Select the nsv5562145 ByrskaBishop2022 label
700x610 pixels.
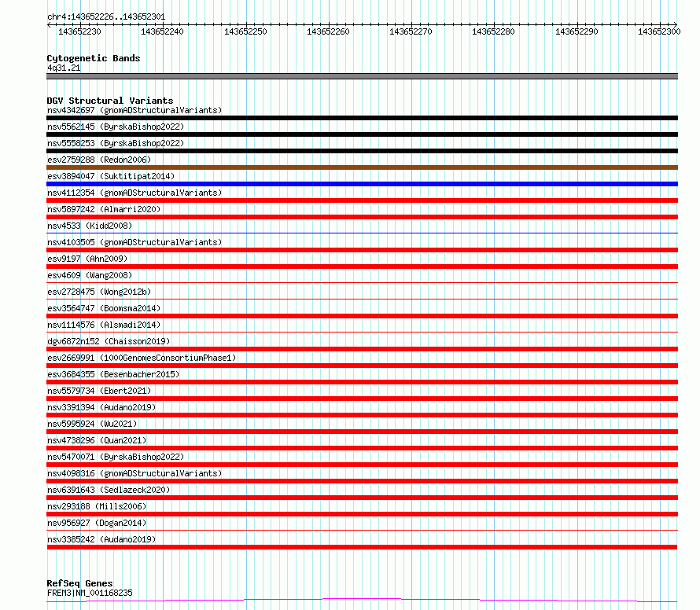point(116,127)
